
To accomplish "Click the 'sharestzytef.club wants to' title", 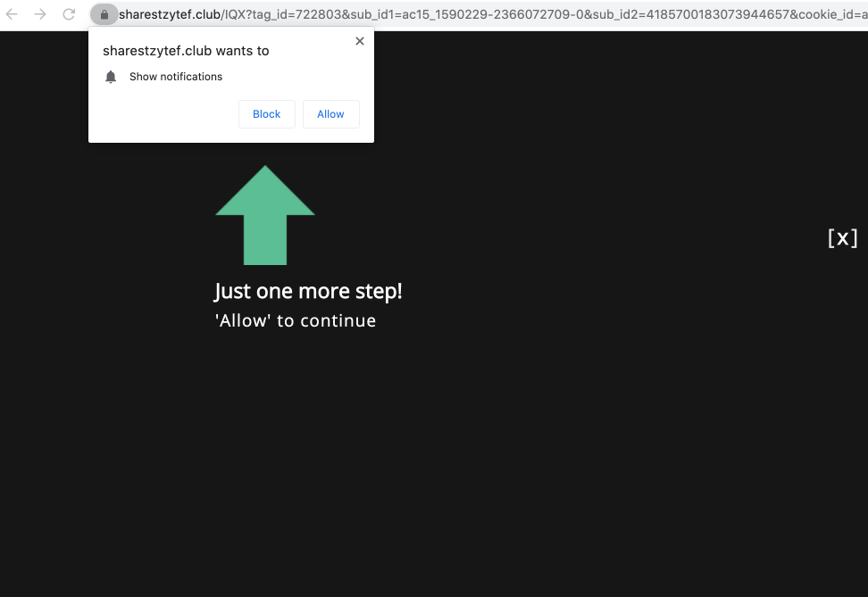I will 186,51.
